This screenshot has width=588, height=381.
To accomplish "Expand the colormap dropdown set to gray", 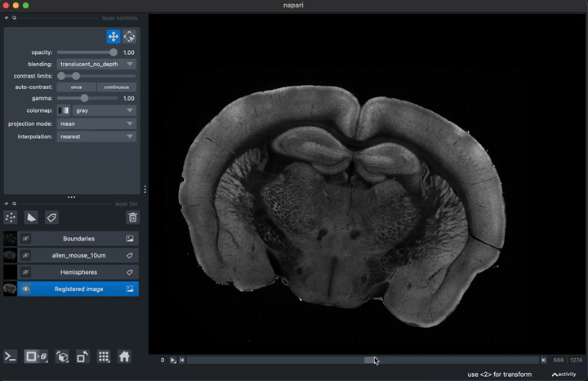I will 104,110.
